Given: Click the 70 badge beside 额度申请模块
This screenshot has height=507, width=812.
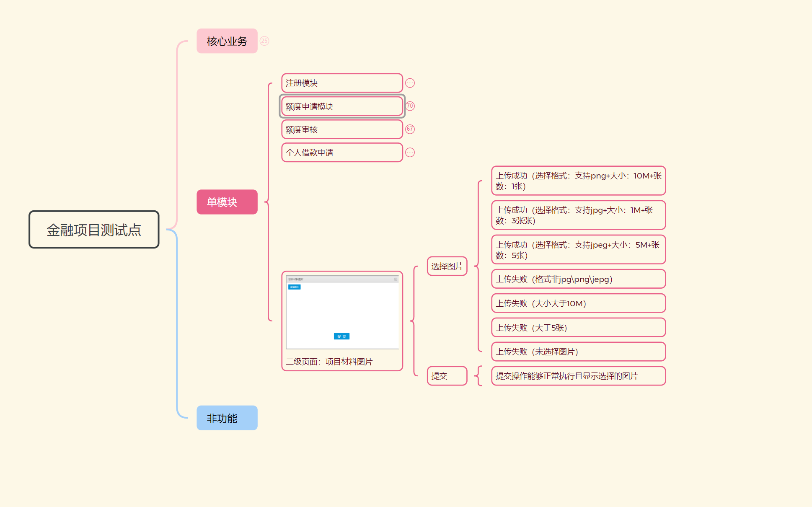Looking at the screenshot, I should click(x=410, y=106).
